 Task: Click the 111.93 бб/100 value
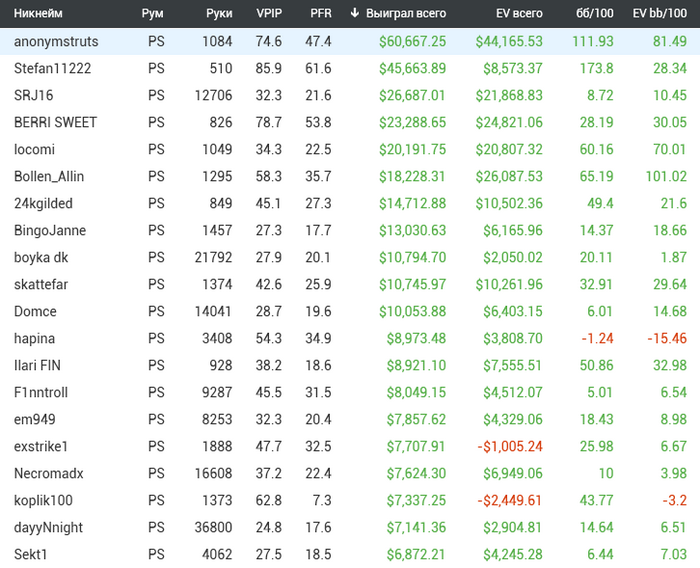coord(593,42)
